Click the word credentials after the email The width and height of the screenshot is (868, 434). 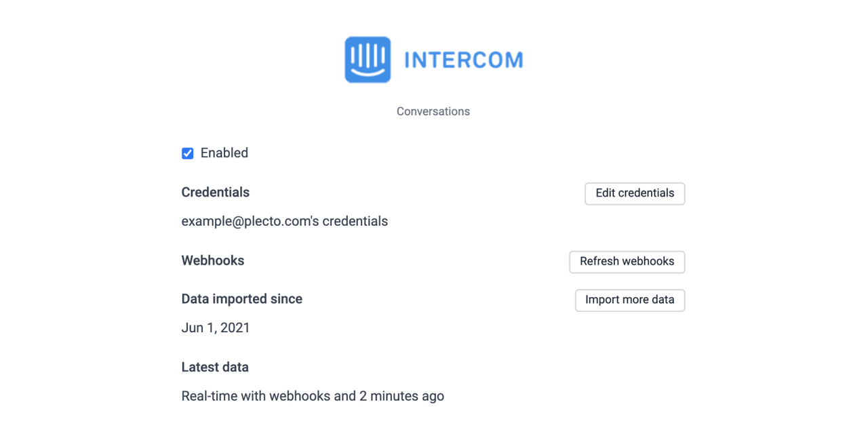point(355,222)
